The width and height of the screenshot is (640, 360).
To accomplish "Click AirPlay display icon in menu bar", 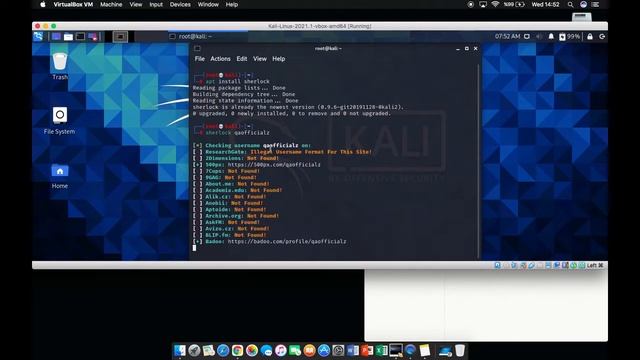I will (x=483, y=4).
